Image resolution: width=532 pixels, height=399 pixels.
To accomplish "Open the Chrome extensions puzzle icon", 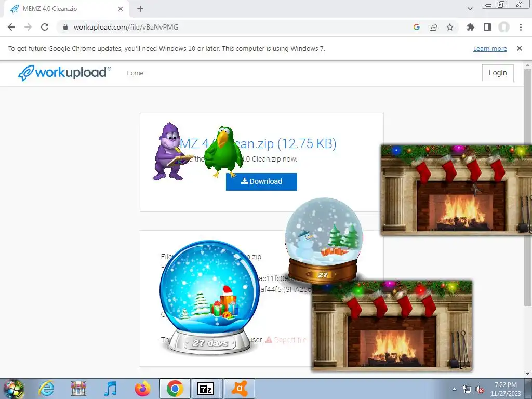I will (471, 27).
